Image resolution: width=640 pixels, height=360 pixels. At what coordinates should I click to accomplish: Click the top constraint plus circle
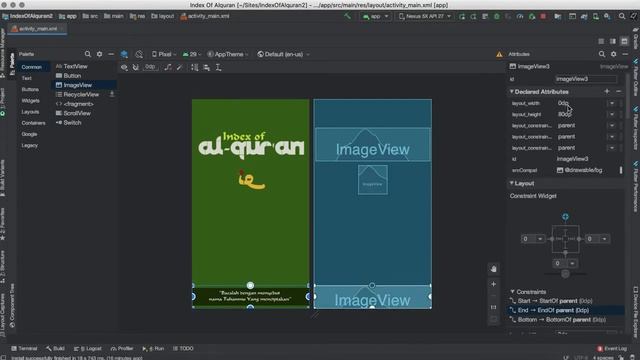(x=565, y=216)
